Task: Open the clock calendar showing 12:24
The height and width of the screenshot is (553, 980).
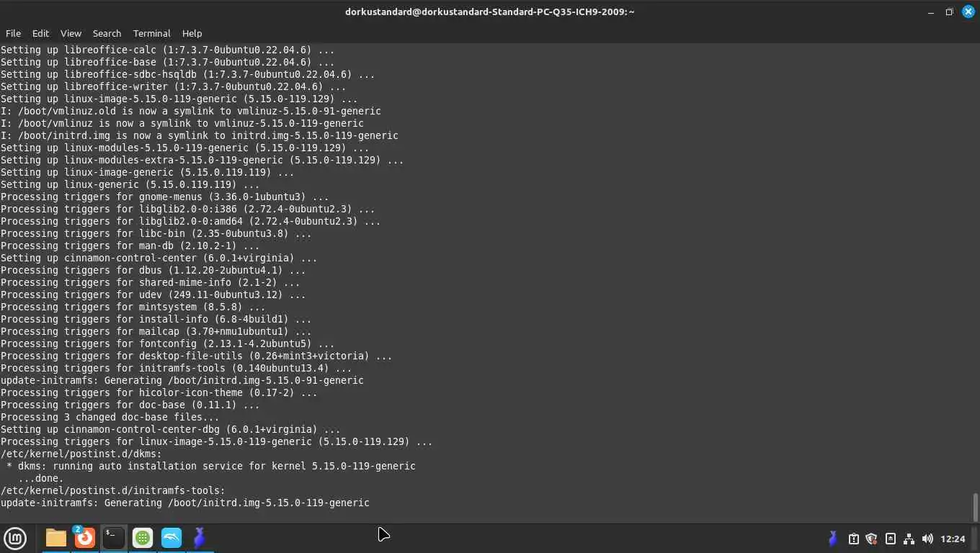Action: (953, 539)
